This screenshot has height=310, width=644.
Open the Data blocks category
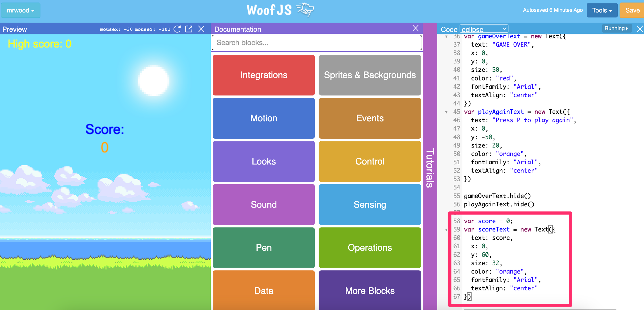263,290
